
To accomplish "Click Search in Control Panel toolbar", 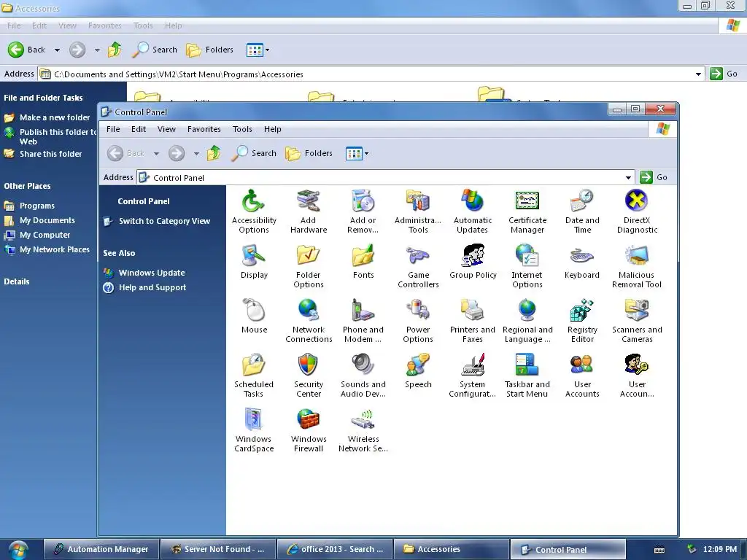I will tap(255, 153).
